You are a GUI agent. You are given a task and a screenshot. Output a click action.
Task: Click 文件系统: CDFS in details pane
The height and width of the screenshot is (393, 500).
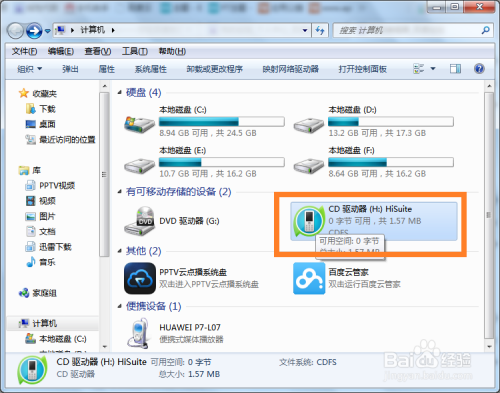(308, 362)
